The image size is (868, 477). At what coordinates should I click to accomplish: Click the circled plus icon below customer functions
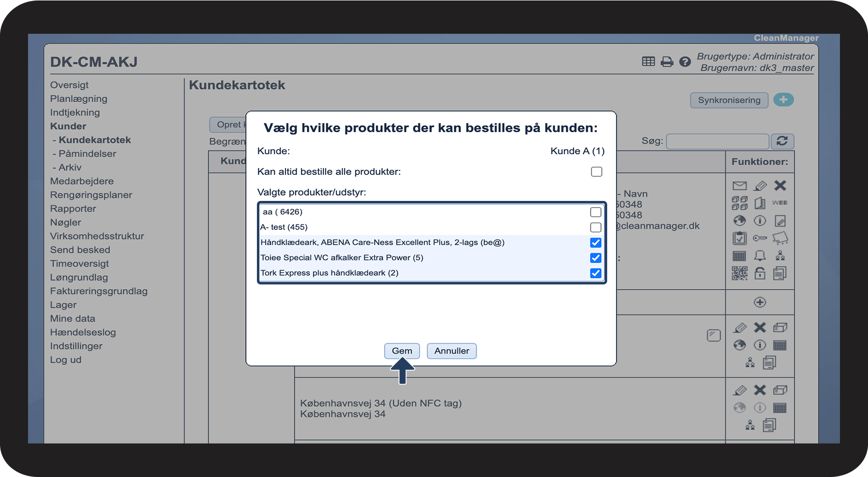pyautogui.click(x=760, y=302)
